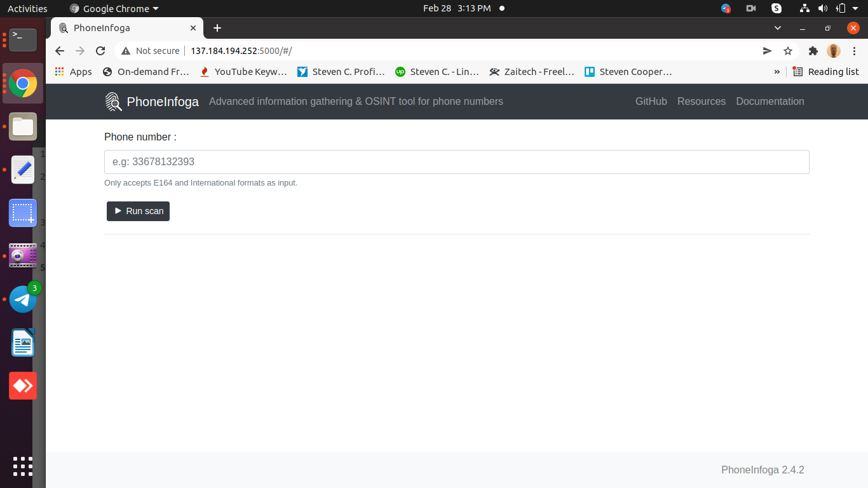Click the PhoneInfoga brand title
Viewport: 868px width, 488px height.
[163, 102]
